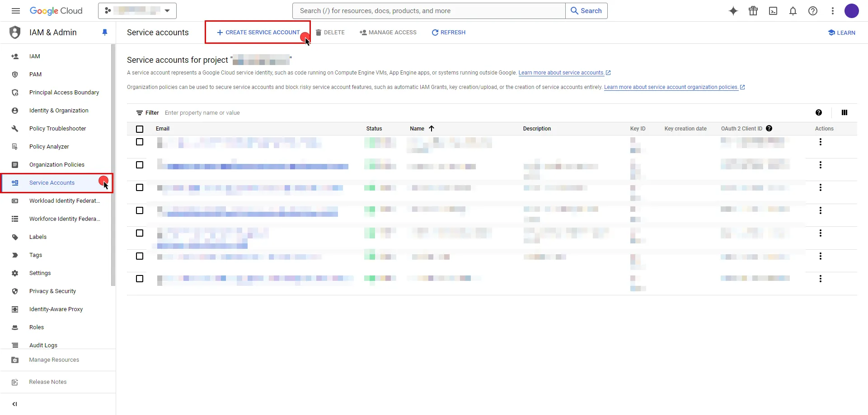Click the CREATE SERVICE ACCOUNT button
This screenshot has height=415, width=868.
258,32
